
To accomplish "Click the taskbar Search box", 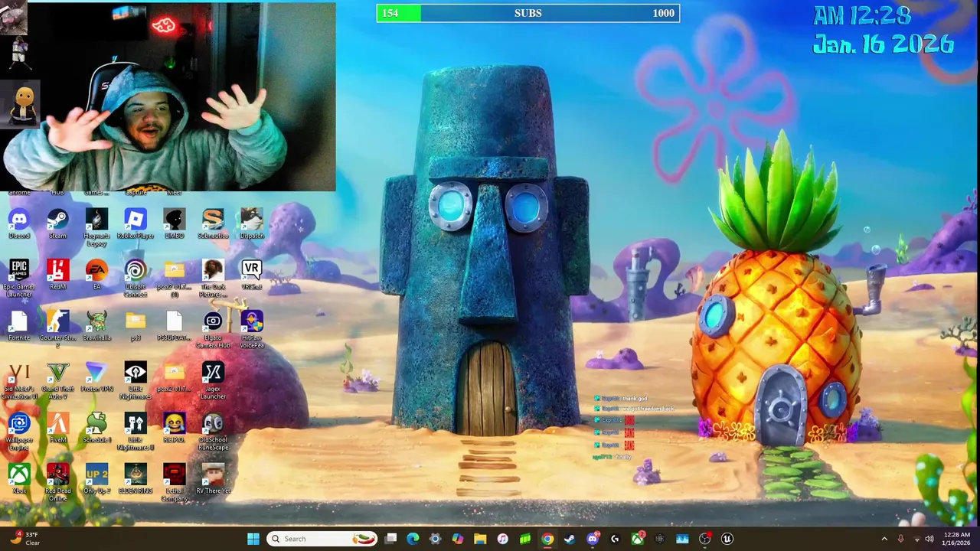I will point(322,539).
